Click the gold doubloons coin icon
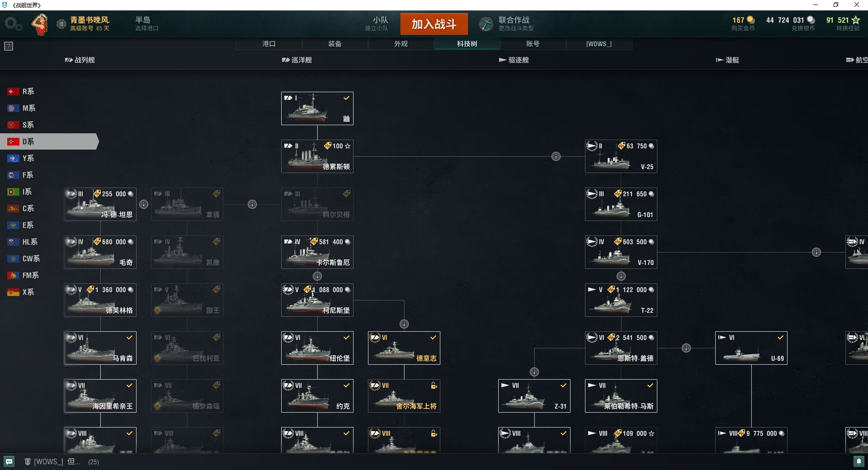The height and width of the screenshot is (470, 868). click(x=751, y=20)
